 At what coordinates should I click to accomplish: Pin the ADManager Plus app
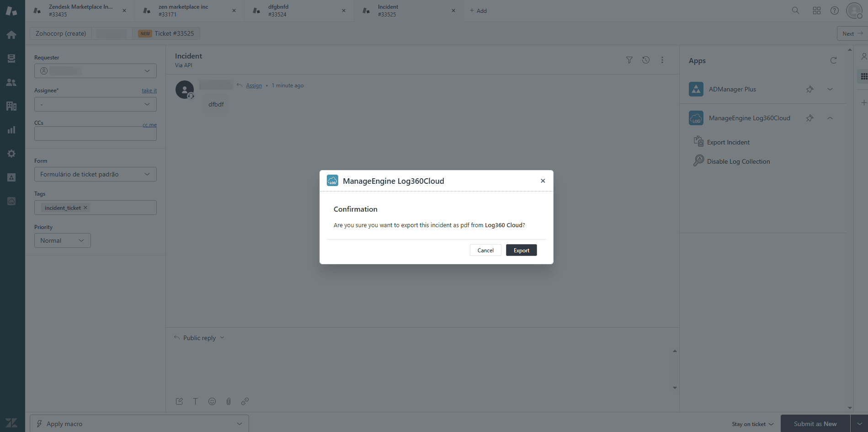tap(810, 89)
